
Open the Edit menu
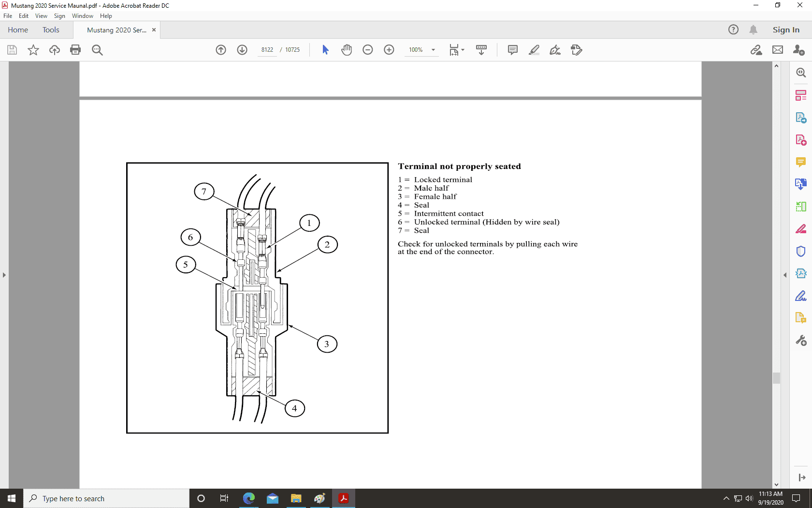[24, 16]
